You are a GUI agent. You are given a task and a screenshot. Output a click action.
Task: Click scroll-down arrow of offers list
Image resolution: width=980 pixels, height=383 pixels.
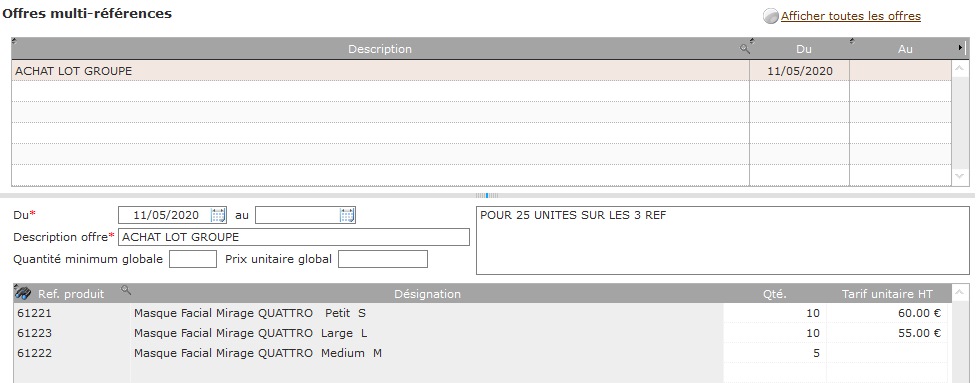(959, 177)
